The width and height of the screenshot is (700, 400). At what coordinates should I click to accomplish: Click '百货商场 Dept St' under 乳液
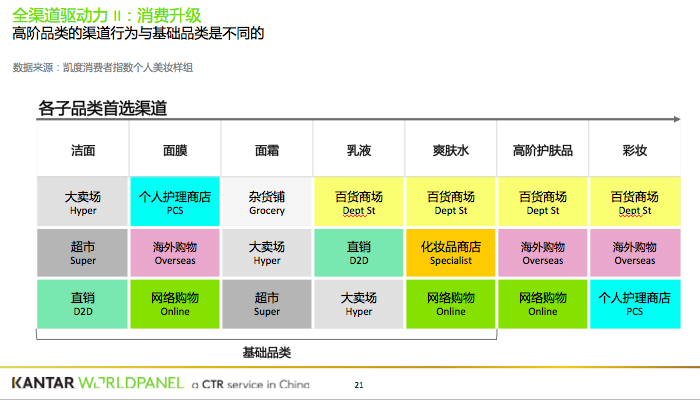point(359,202)
